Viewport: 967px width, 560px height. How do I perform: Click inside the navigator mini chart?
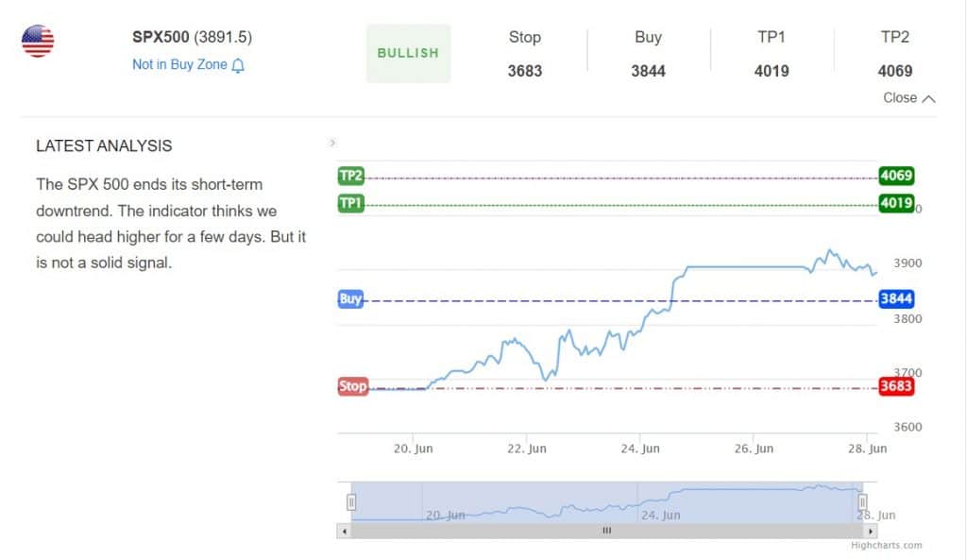click(x=607, y=502)
